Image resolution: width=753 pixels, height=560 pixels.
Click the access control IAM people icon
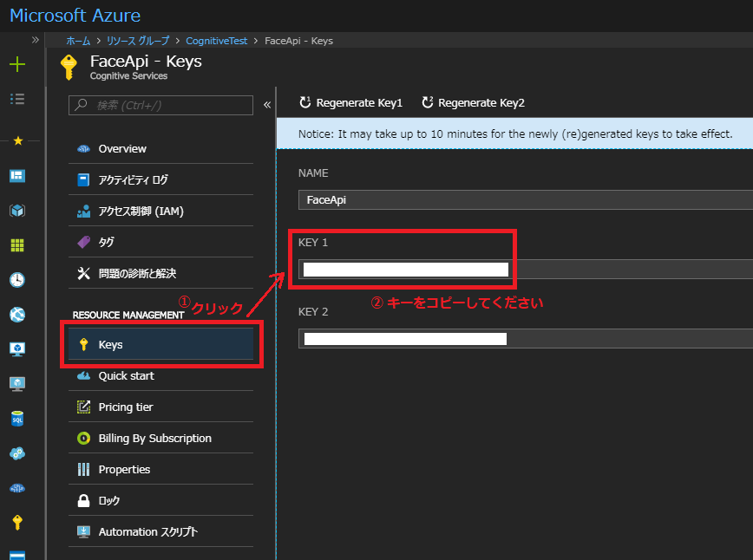pyautogui.click(x=83, y=212)
